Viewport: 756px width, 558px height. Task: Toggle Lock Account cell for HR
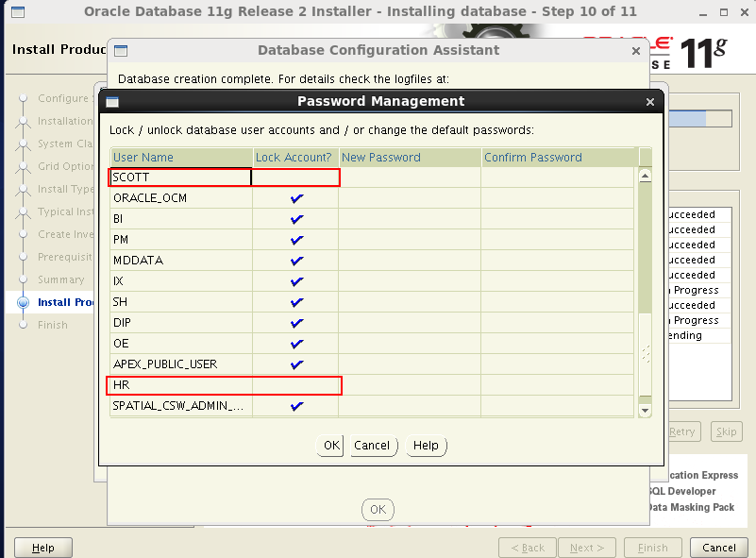coord(295,385)
